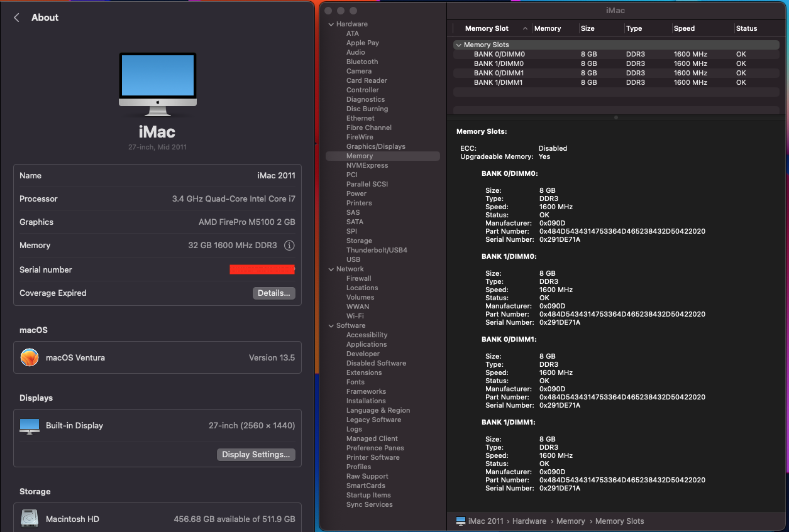789x532 pixels.
Task: Select Bluetooth in sidebar
Action: pyautogui.click(x=362, y=62)
